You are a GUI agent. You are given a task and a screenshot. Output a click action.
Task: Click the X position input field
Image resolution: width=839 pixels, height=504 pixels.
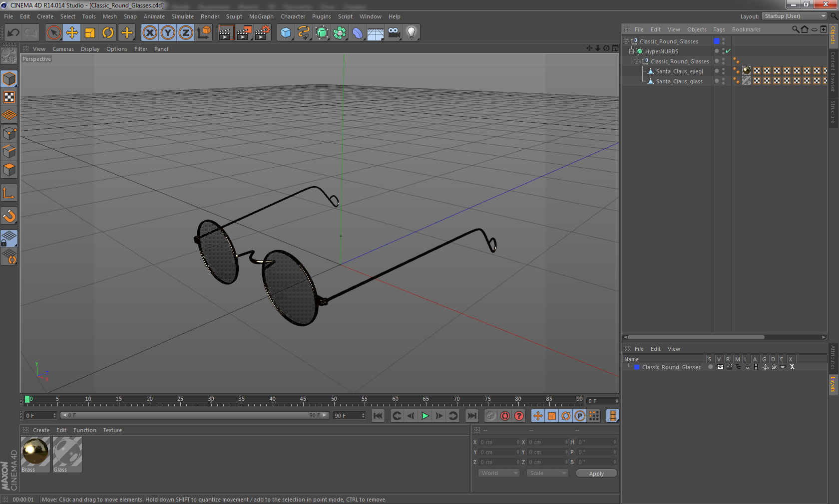click(x=499, y=442)
